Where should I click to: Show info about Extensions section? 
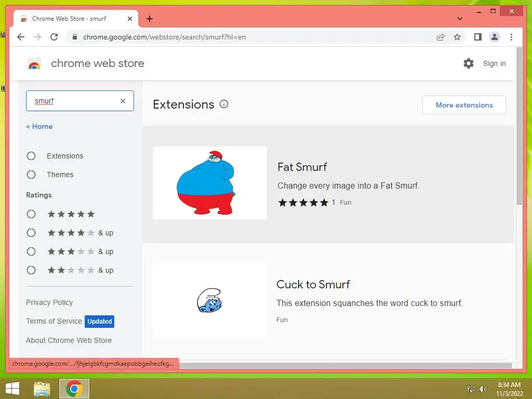tap(224, 104)
